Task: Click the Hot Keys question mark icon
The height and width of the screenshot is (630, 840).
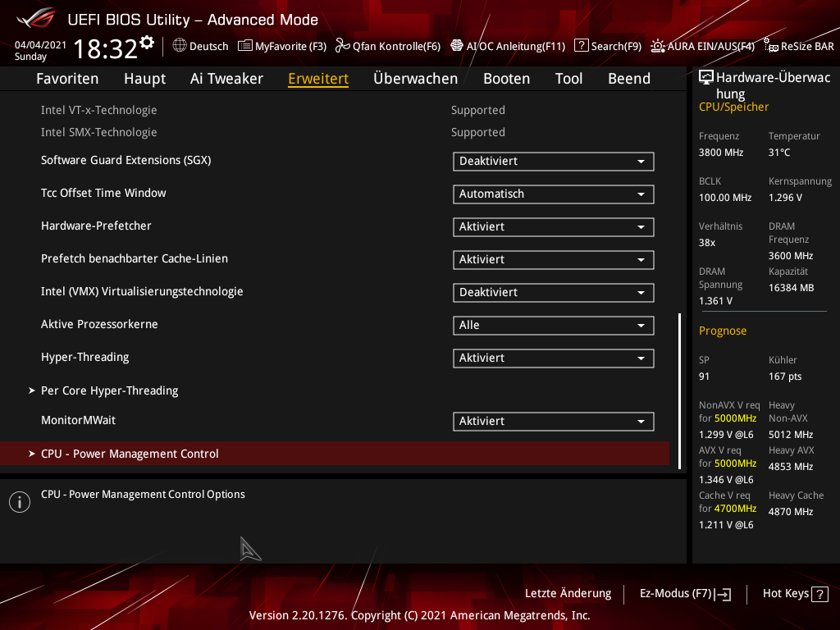Action: [819, 594]
